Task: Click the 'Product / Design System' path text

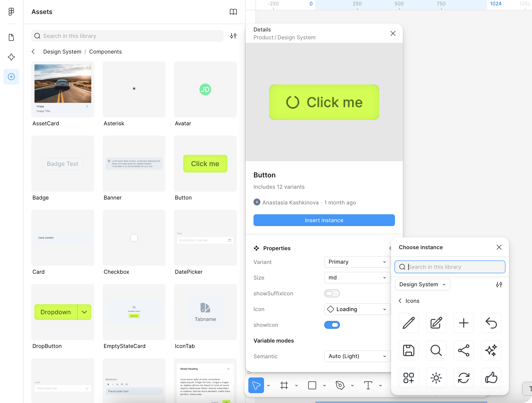Action: (284, 37)
